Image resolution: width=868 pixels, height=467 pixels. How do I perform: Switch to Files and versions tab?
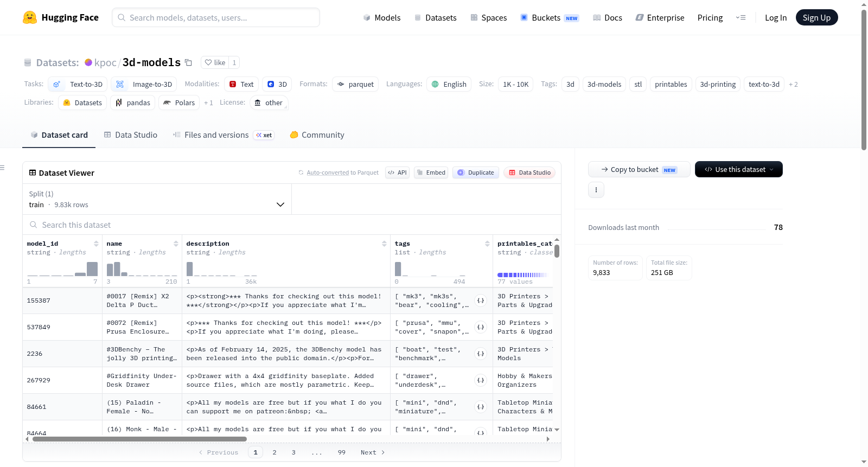coord(224,135)
